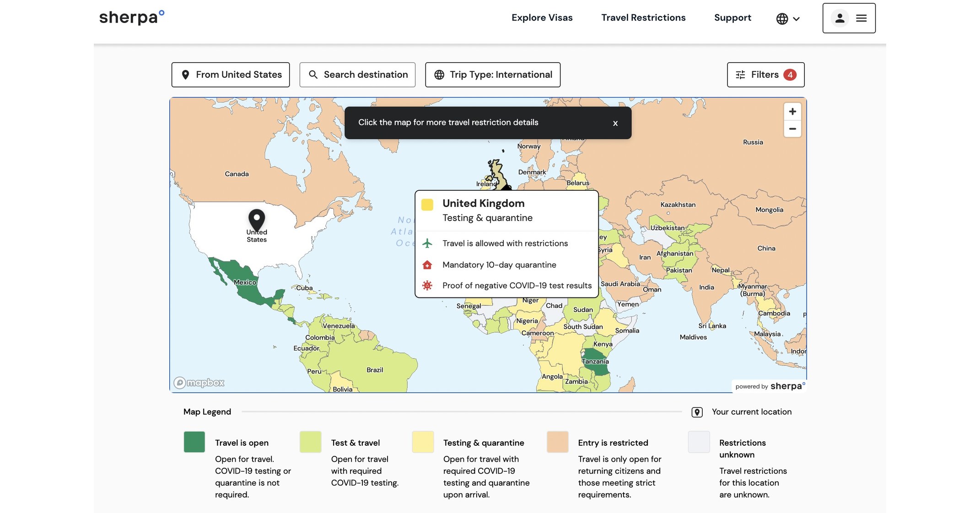This screenshot has width=980, height=513.
Task: Click the red quarantine house icon
Action: tap(427, 265)
